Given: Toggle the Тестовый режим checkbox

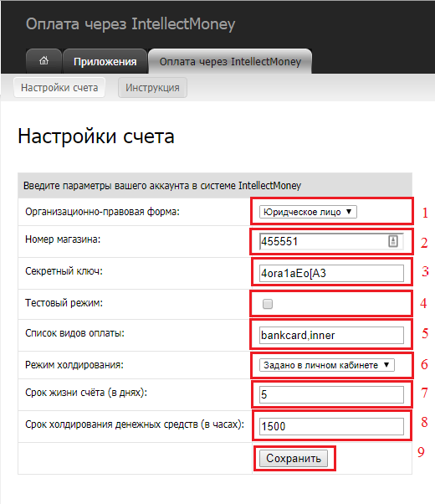Looking at the screenshot, I should click(268, 304).
